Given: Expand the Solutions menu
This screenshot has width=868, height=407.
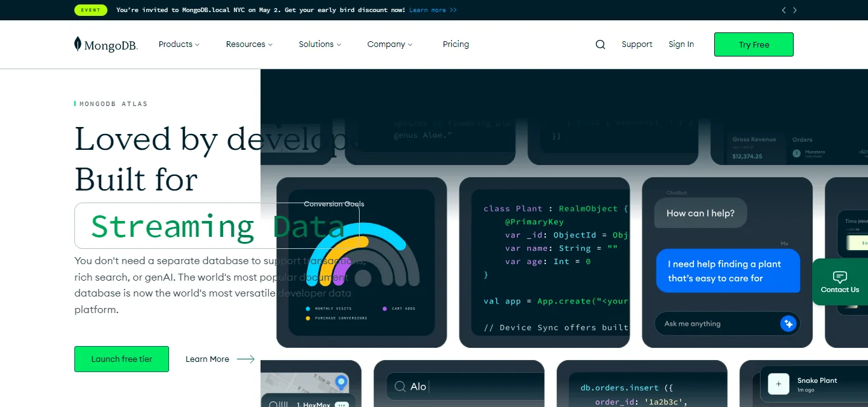Looking at the screenshot, I should tap(320, 44).
